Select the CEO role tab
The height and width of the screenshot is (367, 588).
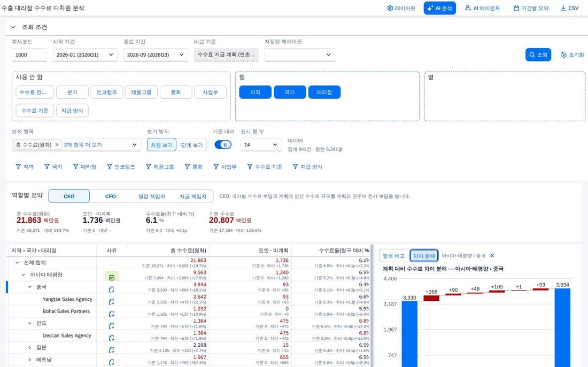click(69, 196)
